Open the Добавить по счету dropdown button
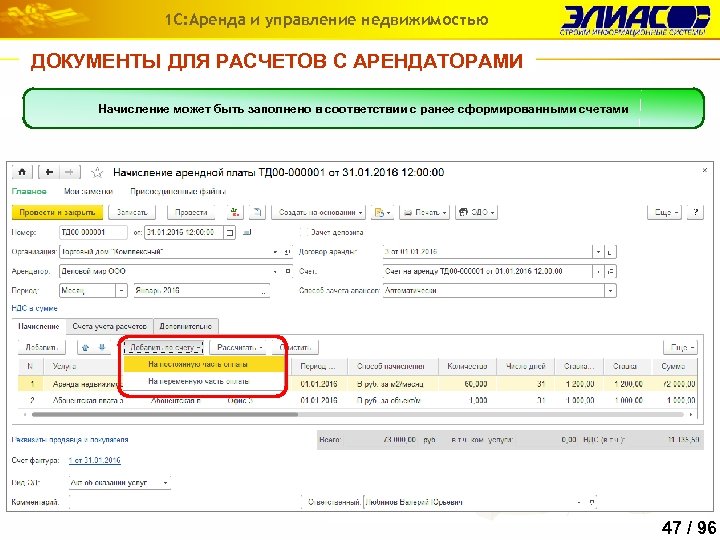This screenshot has height=540, width=720. click(x=164, y=348)
